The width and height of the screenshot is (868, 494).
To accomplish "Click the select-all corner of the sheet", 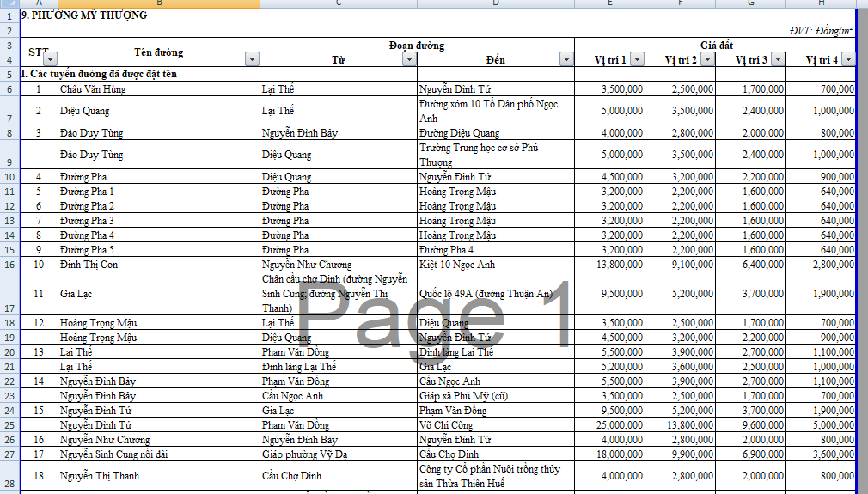I will coord(9,3).
